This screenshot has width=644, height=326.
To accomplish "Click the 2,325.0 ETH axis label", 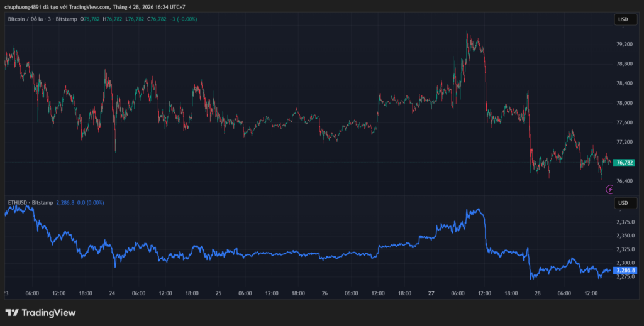I will [x=625, y=249].
